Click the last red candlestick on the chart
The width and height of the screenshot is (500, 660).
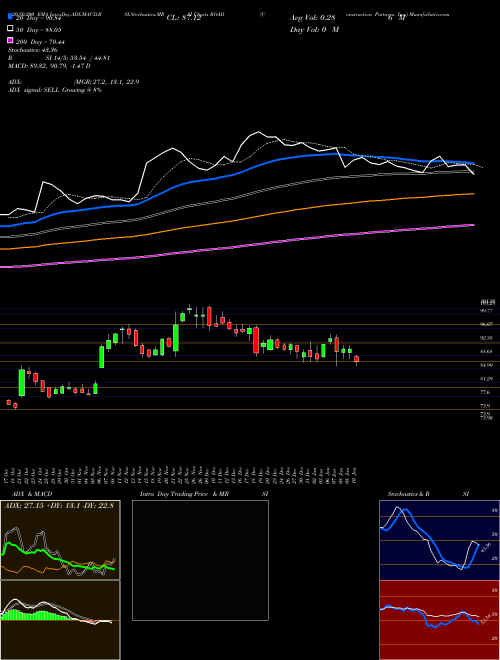pyautogui.click(x=356, y=359)
